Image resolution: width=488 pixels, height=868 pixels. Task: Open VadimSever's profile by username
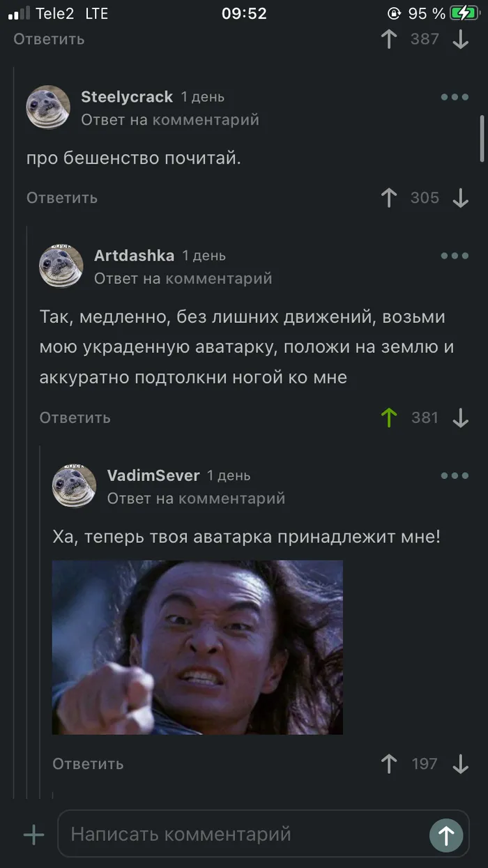click(x=153, y=475)
